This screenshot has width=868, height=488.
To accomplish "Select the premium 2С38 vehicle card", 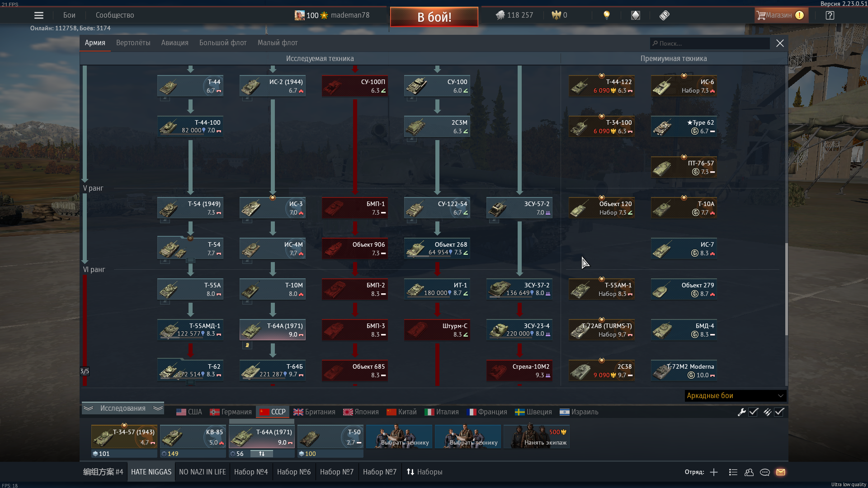I will pyautogui.click(x=602, y=371).
